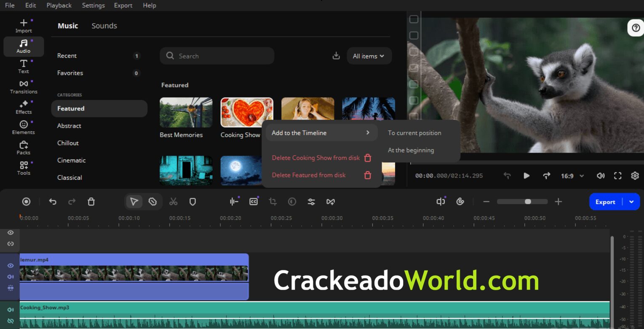Open the Edit menu
644x329 pixels.
(30, 5)
